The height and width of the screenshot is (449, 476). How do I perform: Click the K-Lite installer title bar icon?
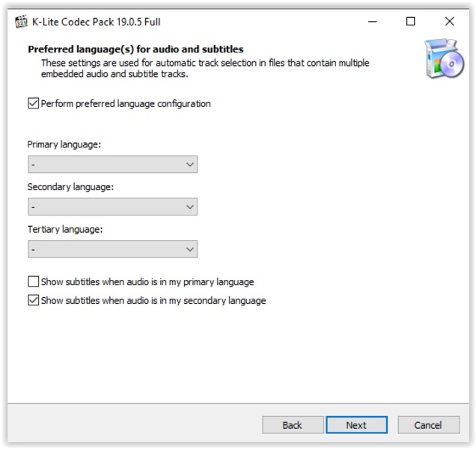21,22
